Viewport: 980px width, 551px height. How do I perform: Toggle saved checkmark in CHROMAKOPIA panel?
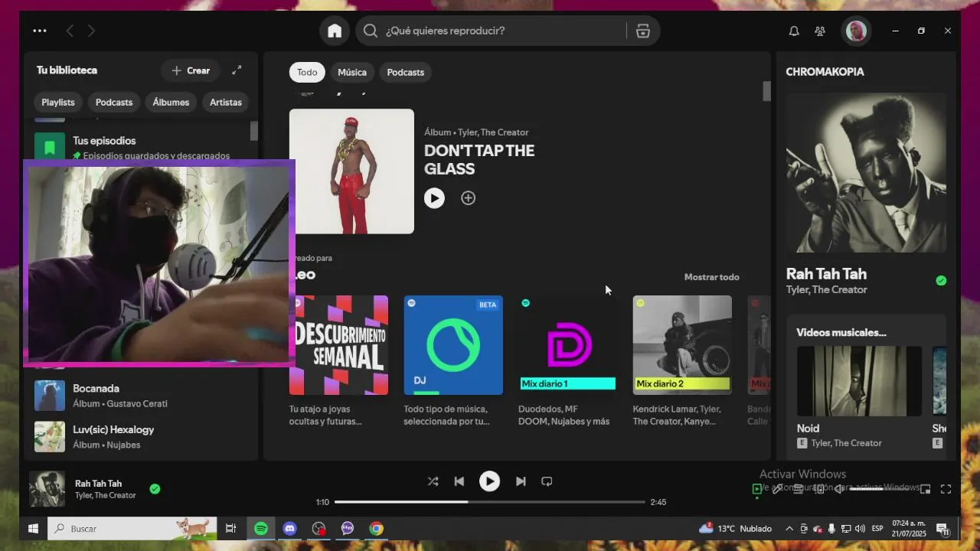click(x=941, y=281)
